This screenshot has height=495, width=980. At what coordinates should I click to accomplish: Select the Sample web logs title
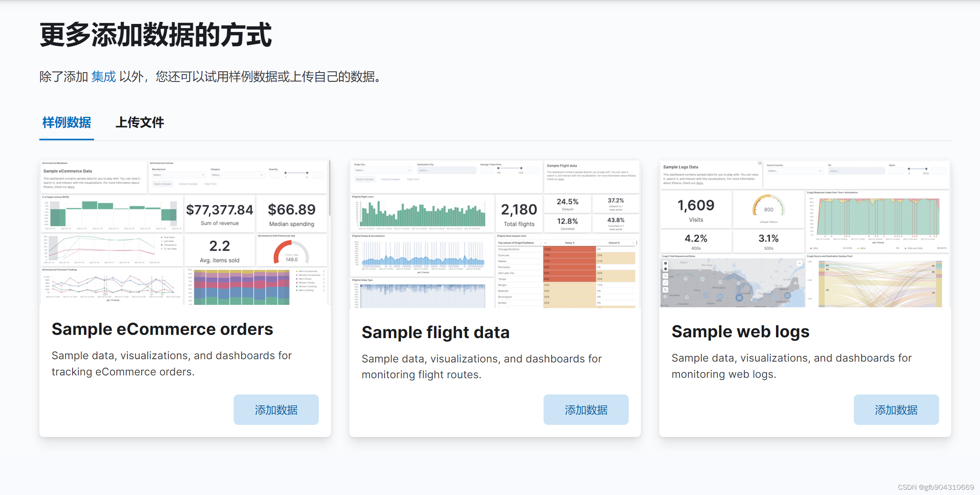pos(740,332)
